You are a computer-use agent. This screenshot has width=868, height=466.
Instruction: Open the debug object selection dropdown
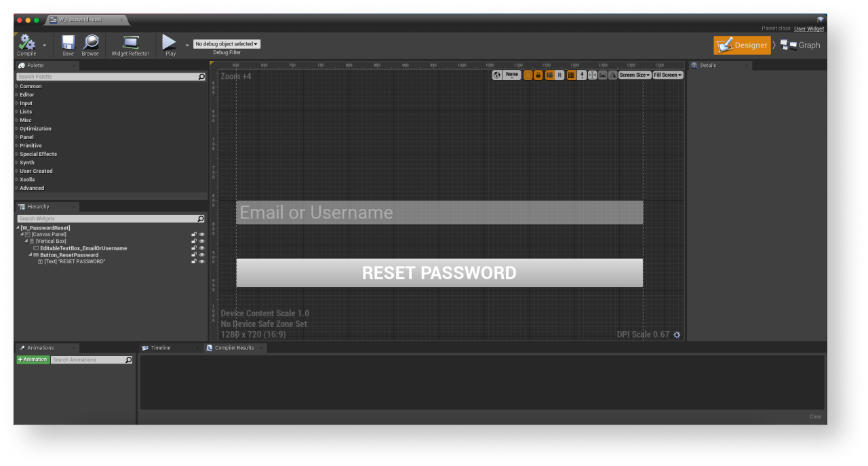tap(226, 44)
